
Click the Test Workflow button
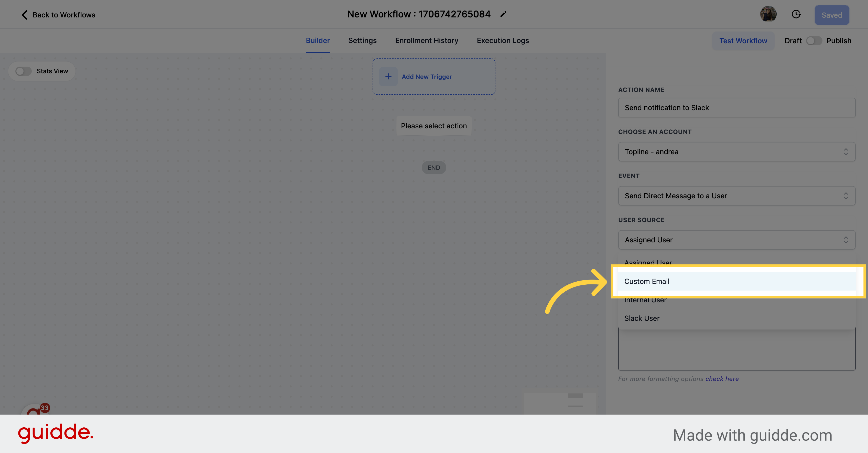point(743,41)
